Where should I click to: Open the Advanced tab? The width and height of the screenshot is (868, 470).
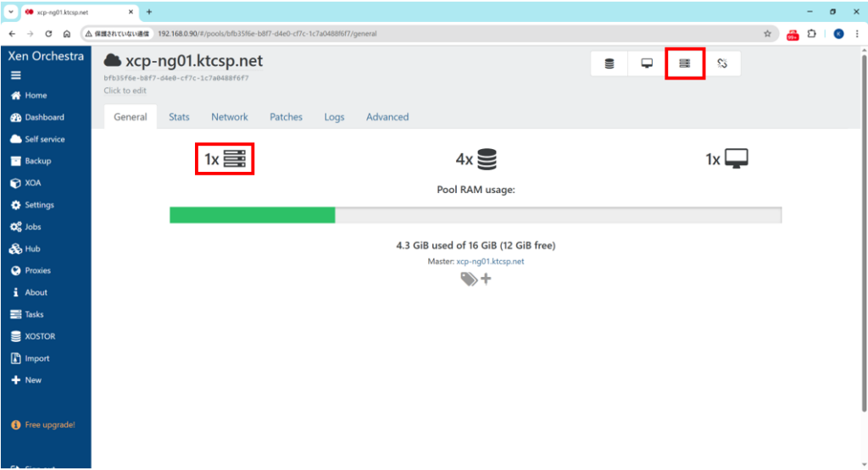[387, 117]
